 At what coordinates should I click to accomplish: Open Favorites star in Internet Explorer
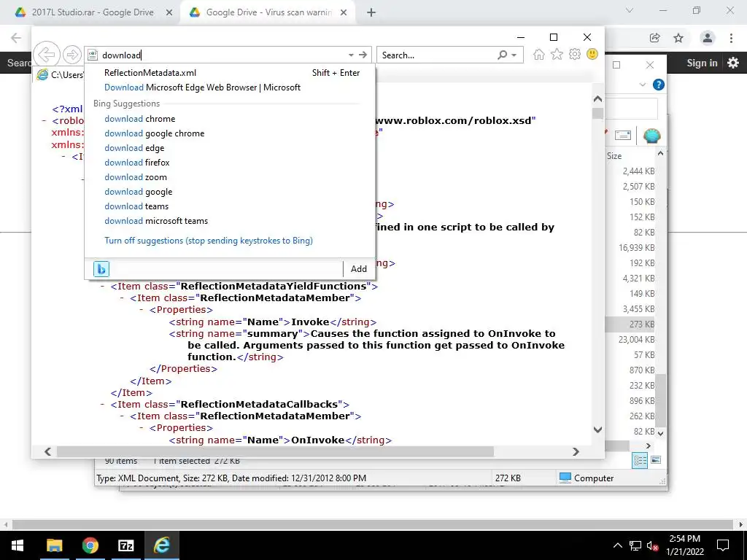[557, 54]
